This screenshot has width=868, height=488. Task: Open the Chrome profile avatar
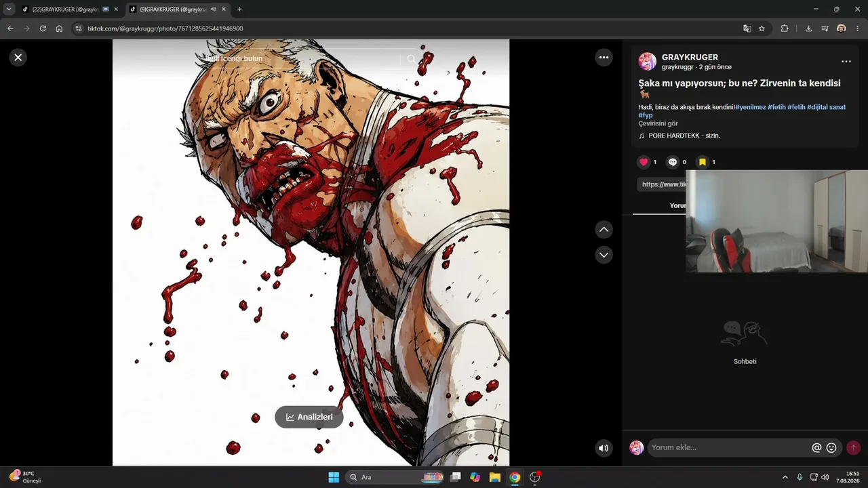[x=841, y=28]
